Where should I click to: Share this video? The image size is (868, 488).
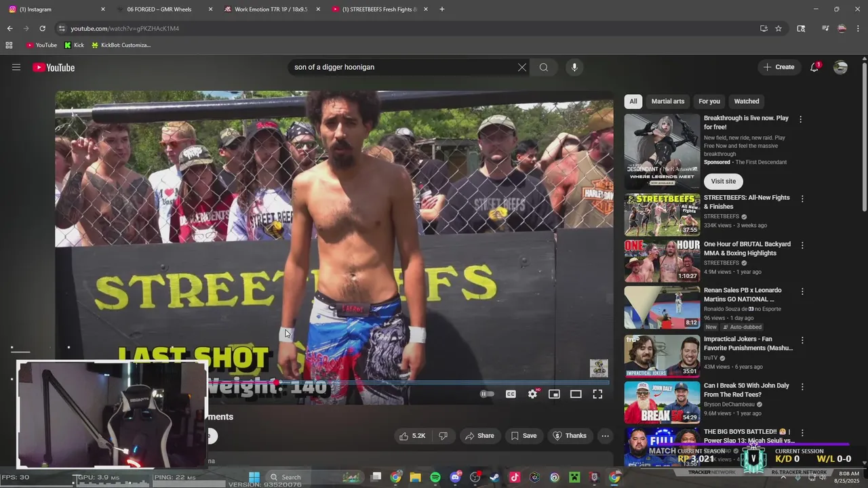pos(479,436)
